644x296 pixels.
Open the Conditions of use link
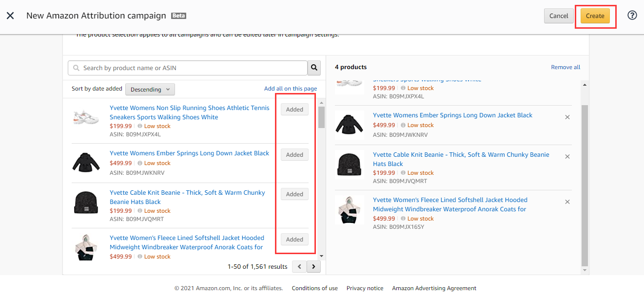pyautogui.click(x=314, y=288)
